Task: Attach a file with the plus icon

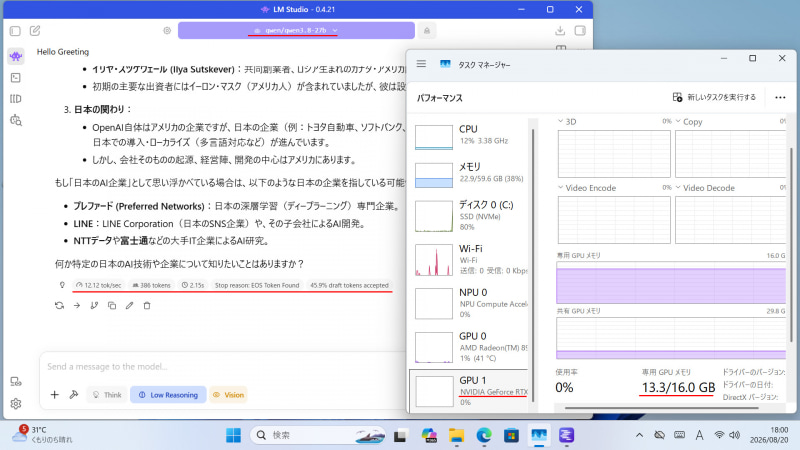Action: tap(55, 394)
